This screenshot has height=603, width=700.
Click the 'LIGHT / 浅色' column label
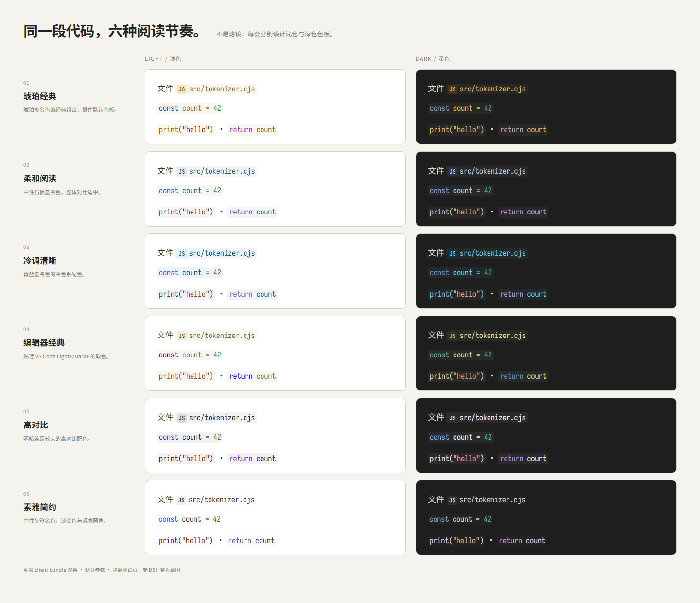click(x=163, y=59)
